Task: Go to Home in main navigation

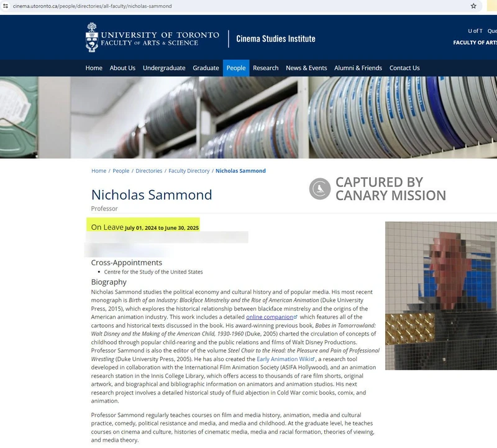Action: (94, 68)
